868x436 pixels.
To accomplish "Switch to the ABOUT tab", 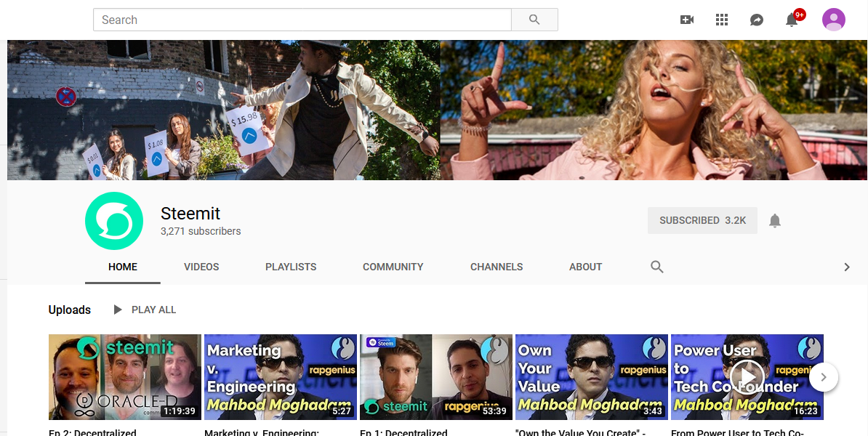I will click(586, 267).
